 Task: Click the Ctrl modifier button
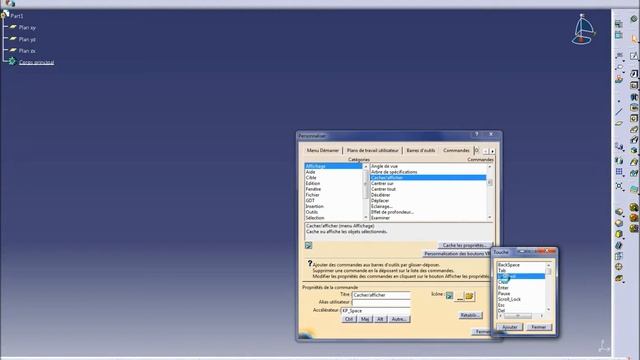click(349, 319)
